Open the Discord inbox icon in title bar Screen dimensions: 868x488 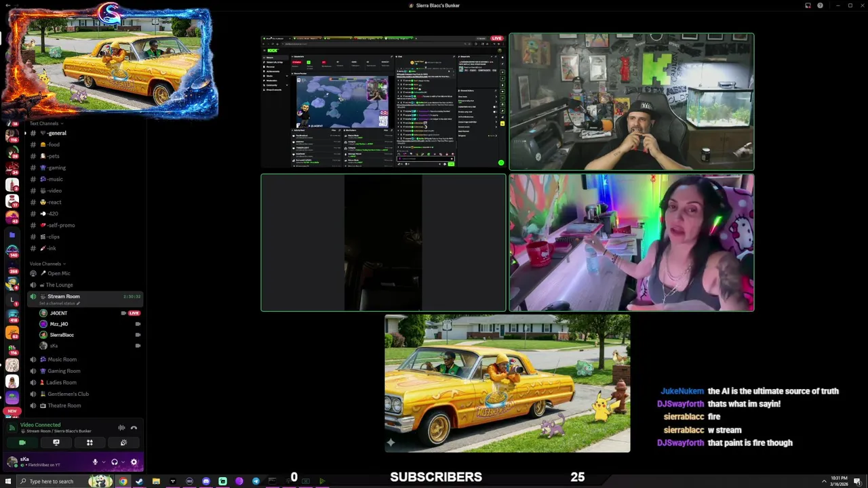[808, 5]
